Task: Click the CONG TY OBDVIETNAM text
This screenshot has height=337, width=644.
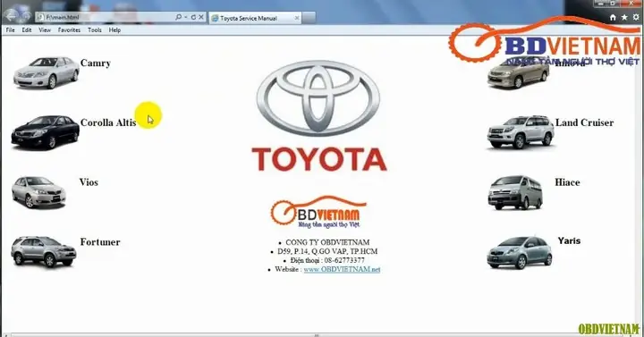Action: point(327,242)
